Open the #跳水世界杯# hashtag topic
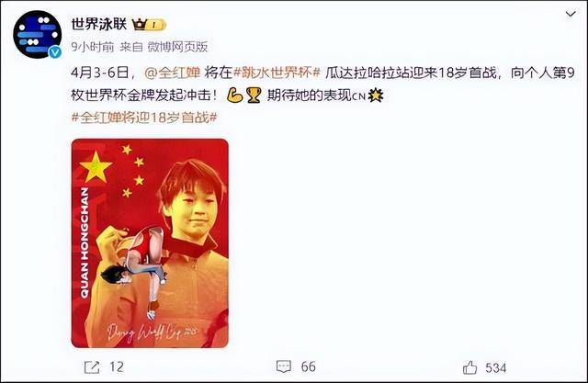 [277, 73]
